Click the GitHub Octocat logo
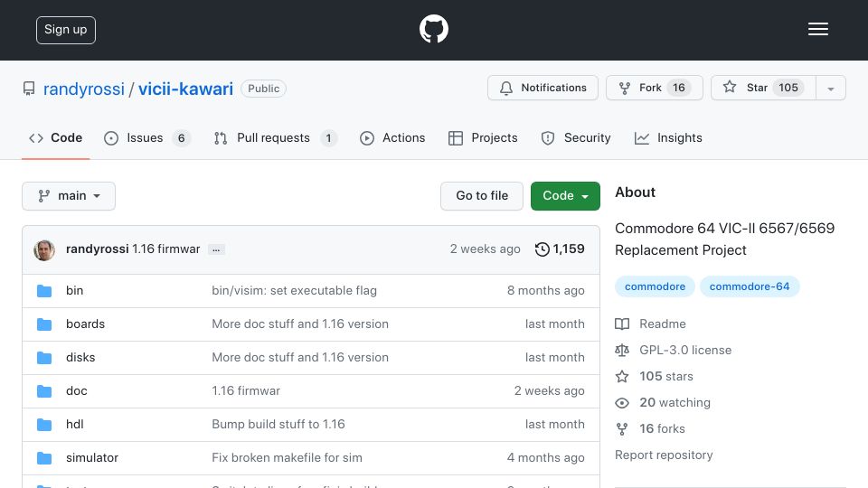The height and width of the screenshot is (488, 868). click(433, 29)
